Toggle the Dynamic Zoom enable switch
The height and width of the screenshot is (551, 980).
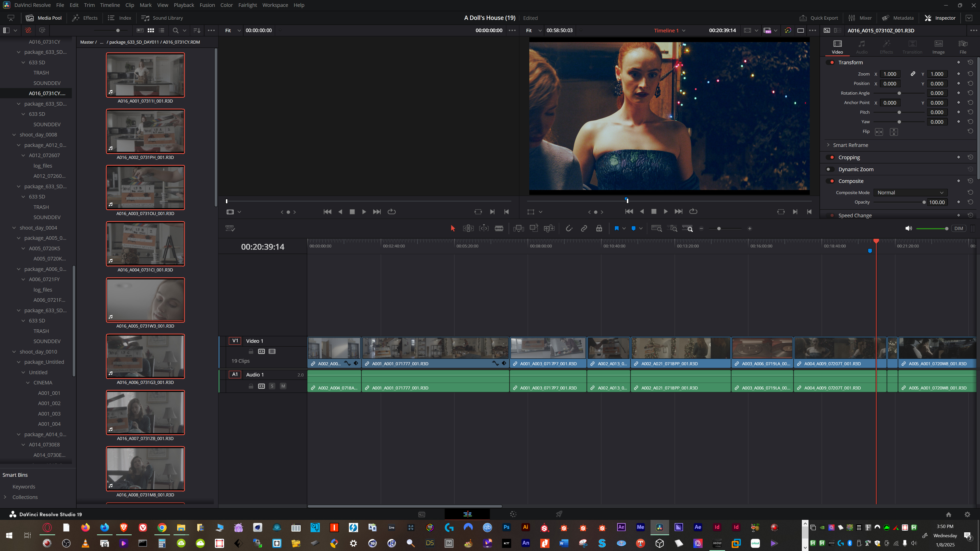pyautogui.click(x=830, y=169)
